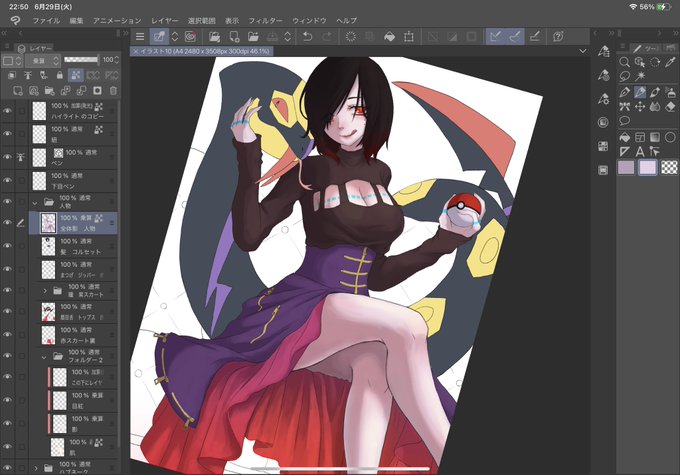Open the ファイル menu

point(46,20)
